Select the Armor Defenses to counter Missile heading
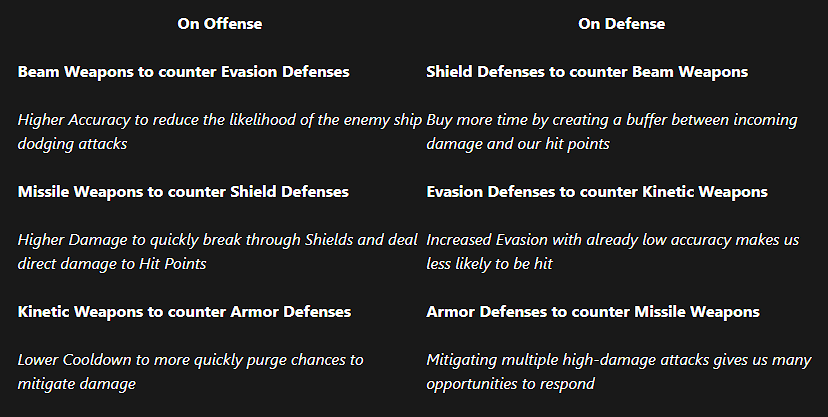The width and height of the screenshot is (828, 417). 592,312
